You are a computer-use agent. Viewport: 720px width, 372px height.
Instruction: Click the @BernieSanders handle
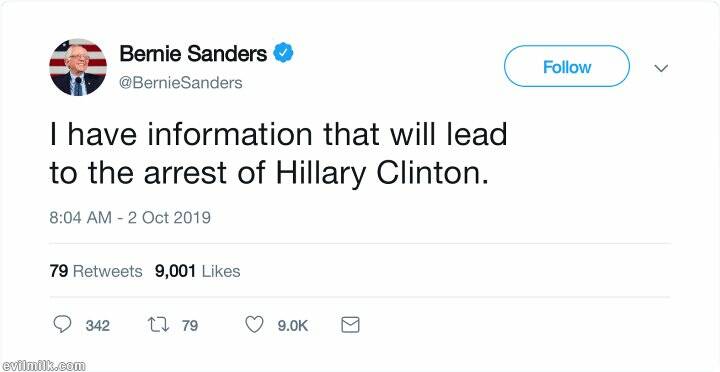click(x=180, y=83)
